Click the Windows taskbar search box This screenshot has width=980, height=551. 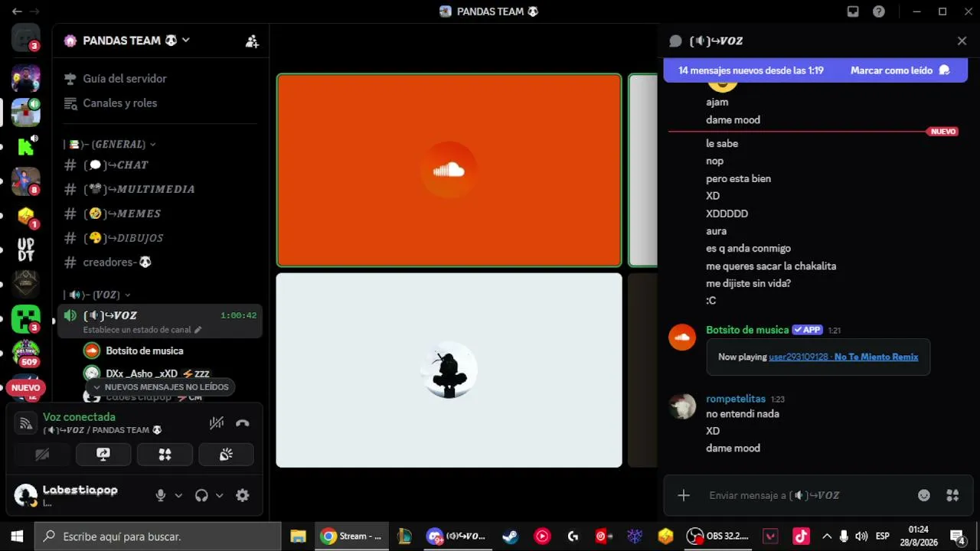point(157,536)
